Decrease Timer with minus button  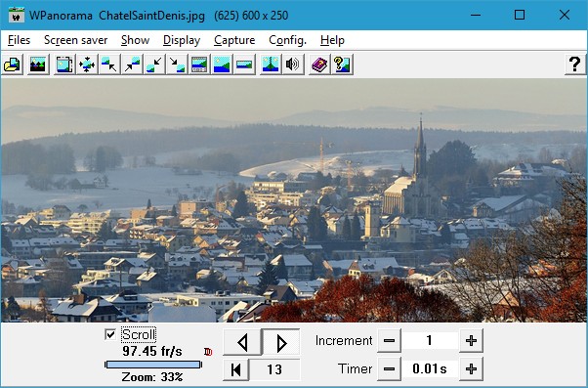click(x=389, y=368)
